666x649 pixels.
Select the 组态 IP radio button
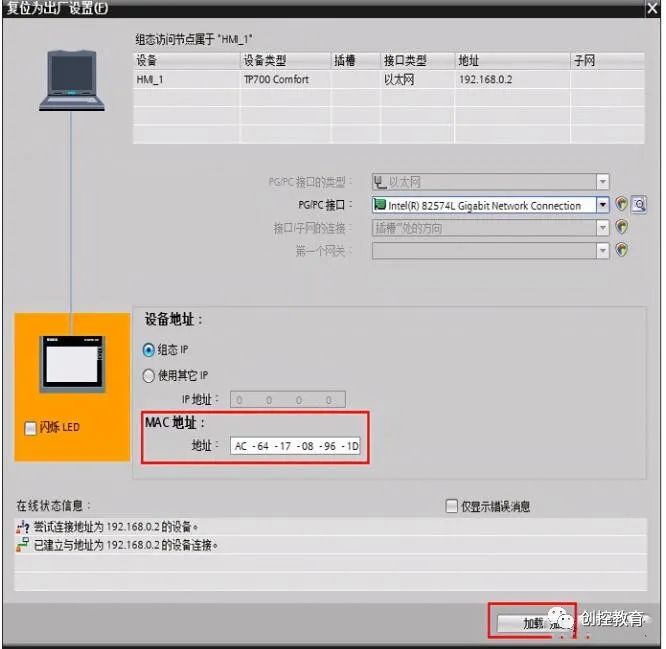tap(149, 350)
